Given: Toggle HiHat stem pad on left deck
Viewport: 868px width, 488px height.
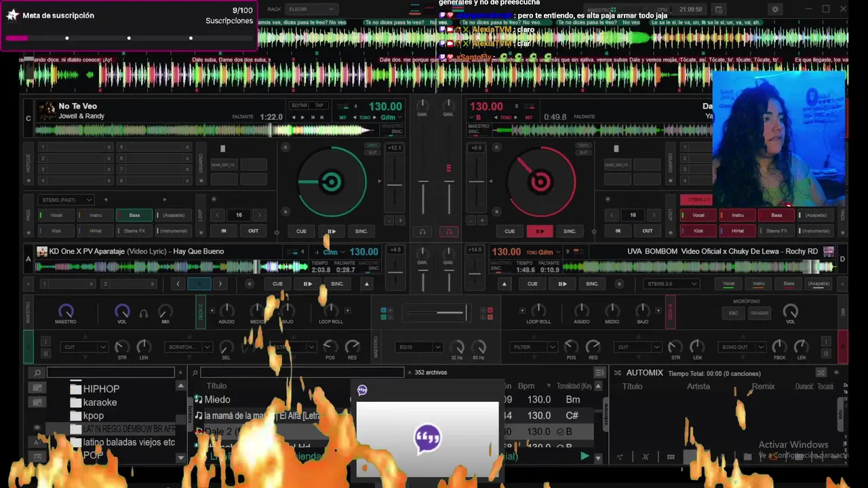Looking at the screenshot, I should point(96,230).
